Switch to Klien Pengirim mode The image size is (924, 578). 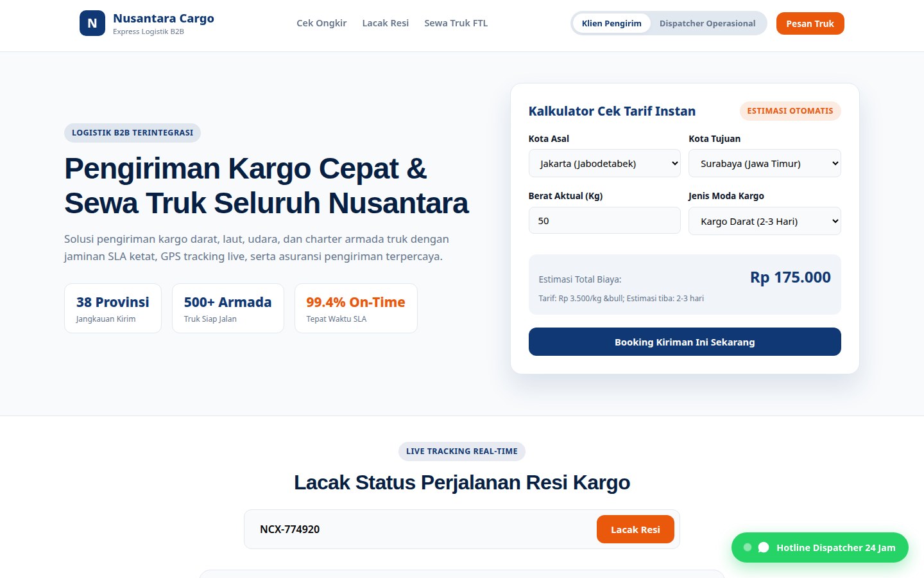tap(612, 23)
